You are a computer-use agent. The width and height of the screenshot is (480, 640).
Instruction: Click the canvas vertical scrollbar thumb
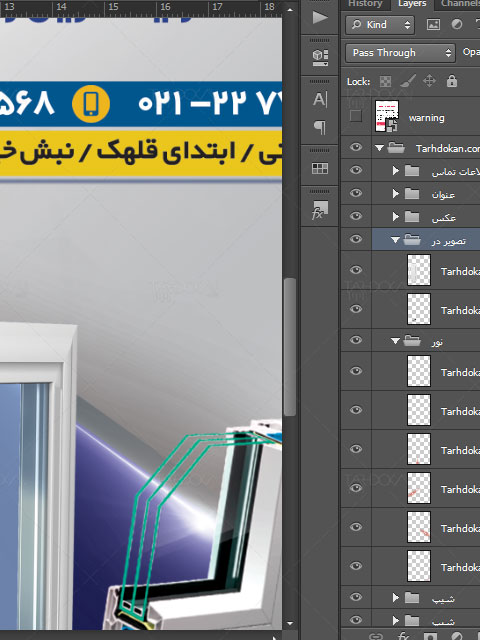tap(289, 347)
